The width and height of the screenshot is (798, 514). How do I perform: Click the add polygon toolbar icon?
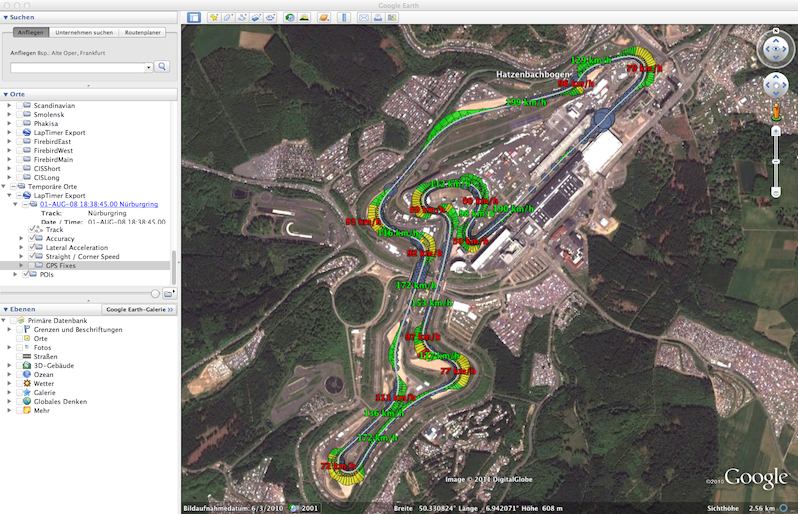point(228,17)
